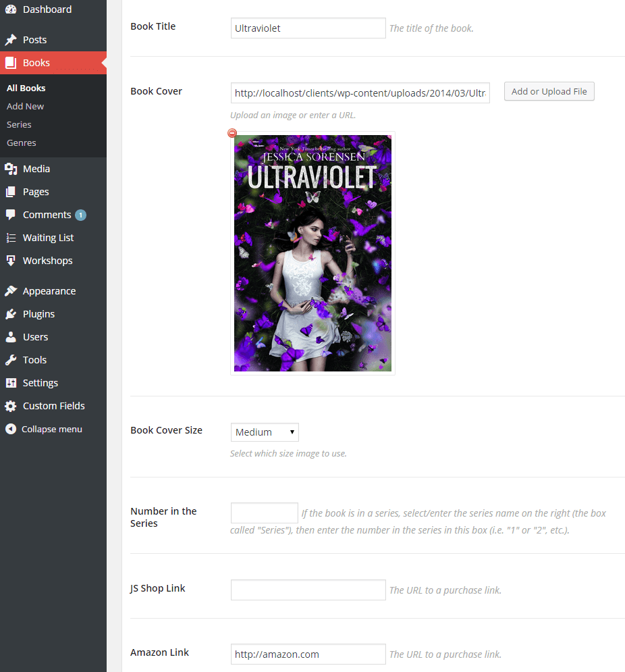Screen dimensions: 625x672
Task: Click the Posts pushpin icon
Action: pos(11,40)
